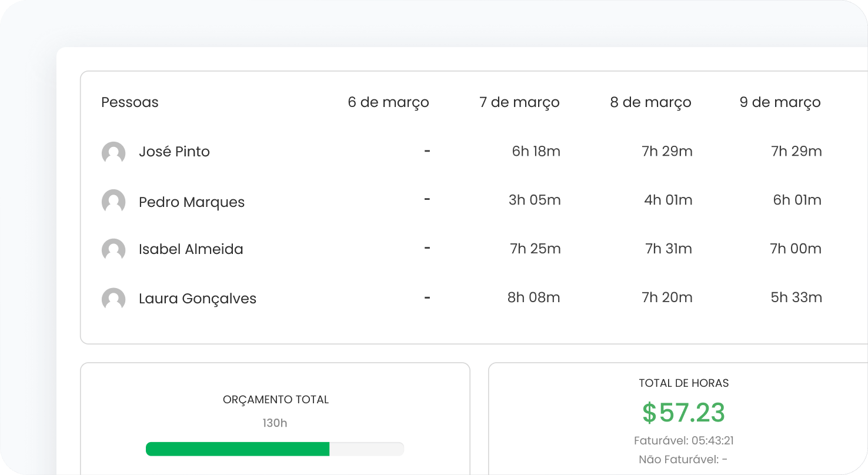Image resolution: width=868 pixels, height=475 pixels.
Task: Select the 8 de março column header
Action: coord(650,102)
